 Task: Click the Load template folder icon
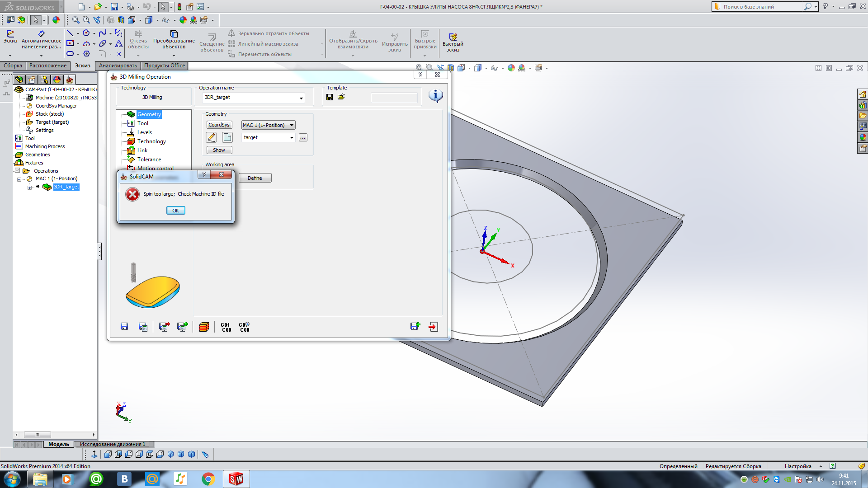tap(341, 97)
